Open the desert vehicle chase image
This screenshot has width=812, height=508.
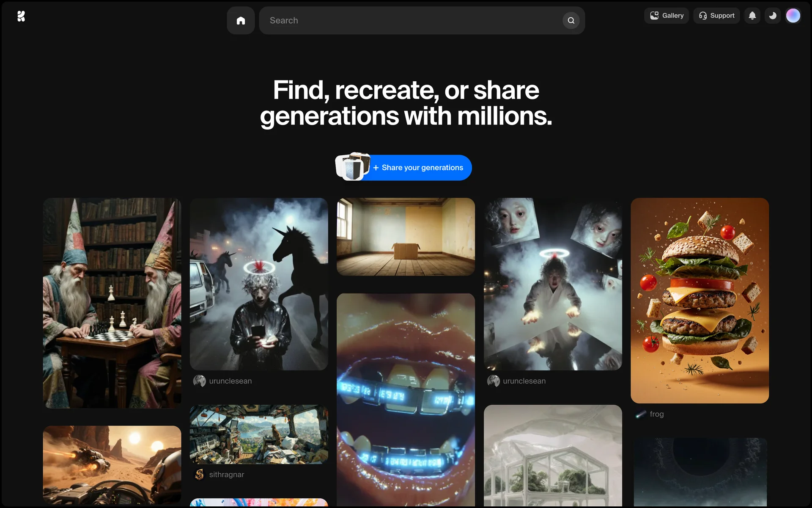[x=112, y=464]
